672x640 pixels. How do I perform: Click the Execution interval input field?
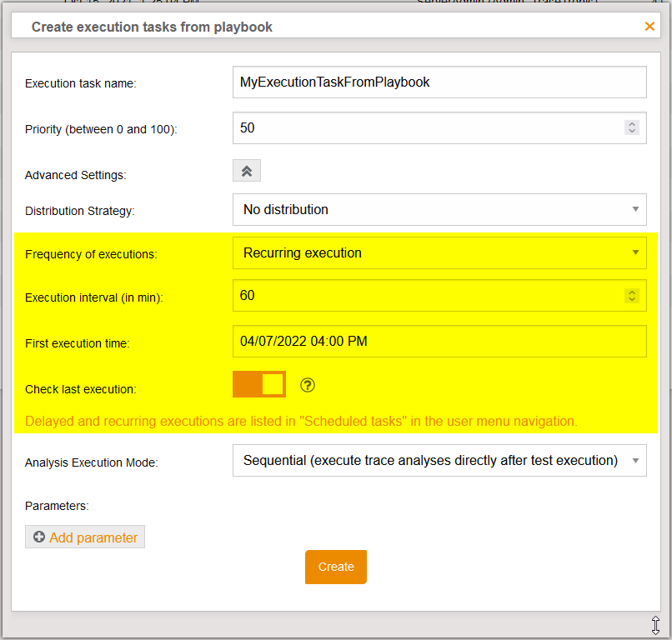[425, 295]
